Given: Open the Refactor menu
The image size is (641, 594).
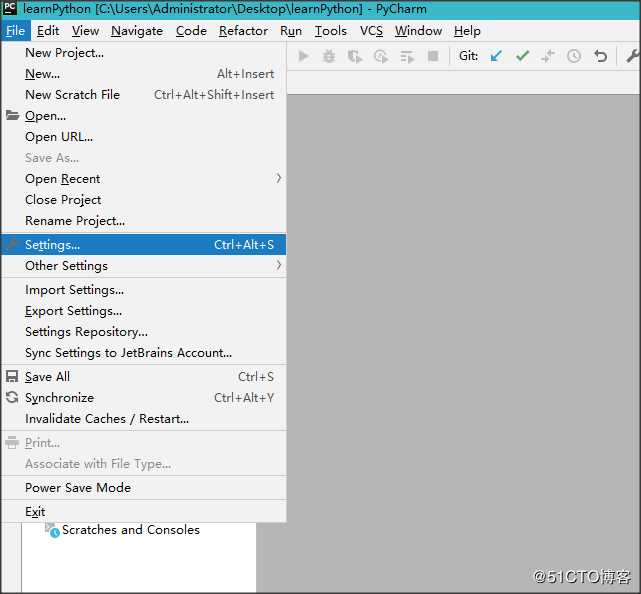Looking at the screenshot, I should pos(243,31).
